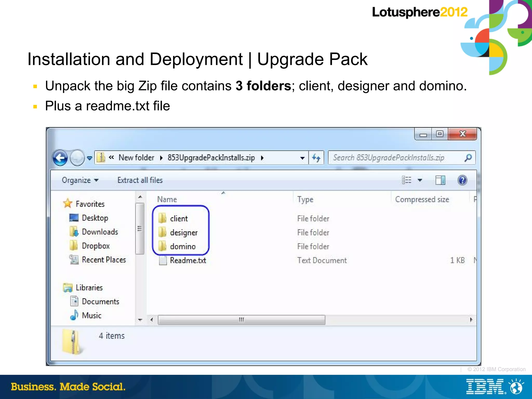Viewport: 532px width, 399px height.
Task: Click the domino folder icon
Action: [x=162, y=246]
